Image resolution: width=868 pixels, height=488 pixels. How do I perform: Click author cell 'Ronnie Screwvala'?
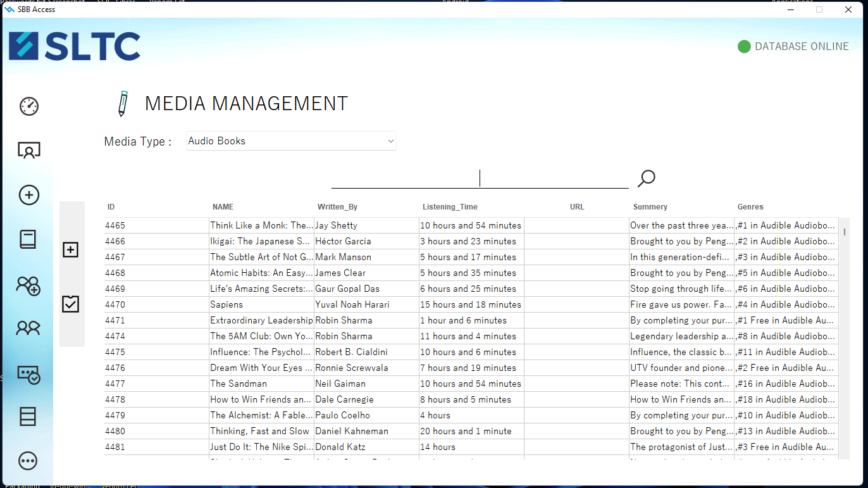tap(367, 368)
